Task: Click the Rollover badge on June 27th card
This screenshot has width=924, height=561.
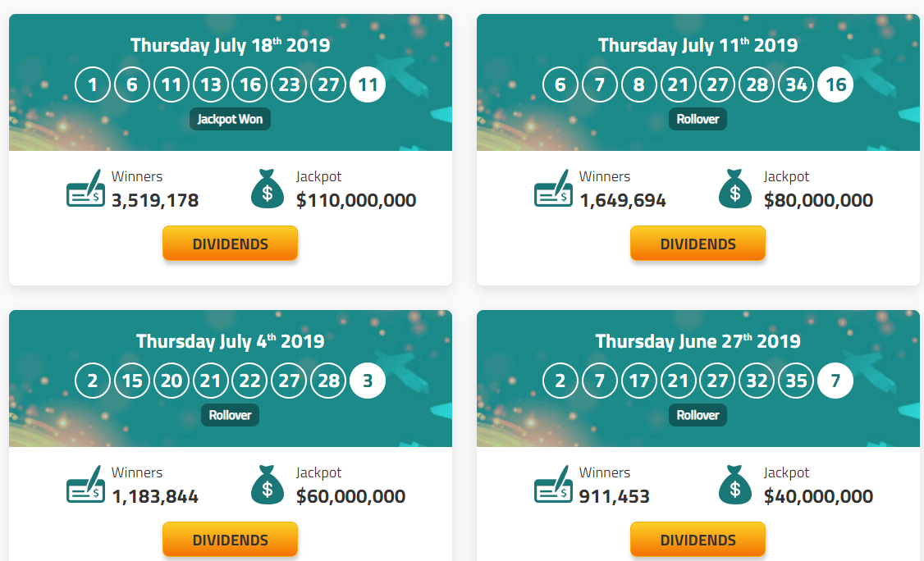Action: 698,415
